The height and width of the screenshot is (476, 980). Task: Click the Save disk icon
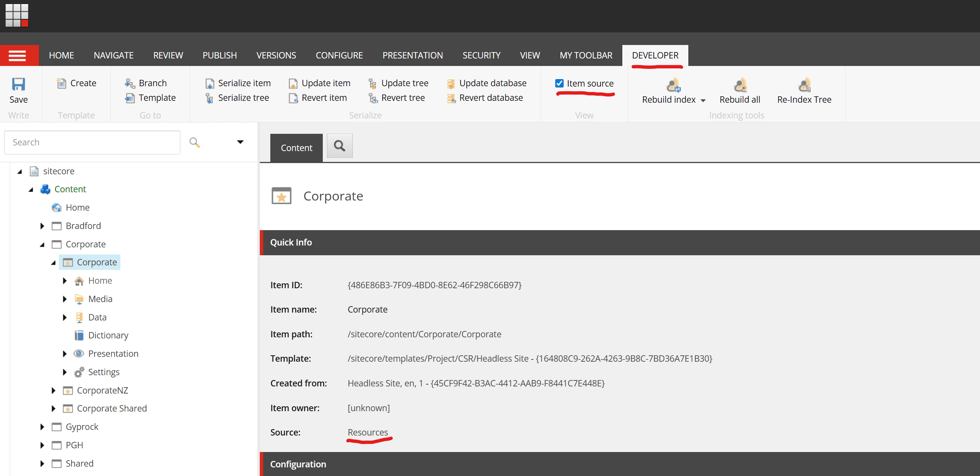[18, 84]
